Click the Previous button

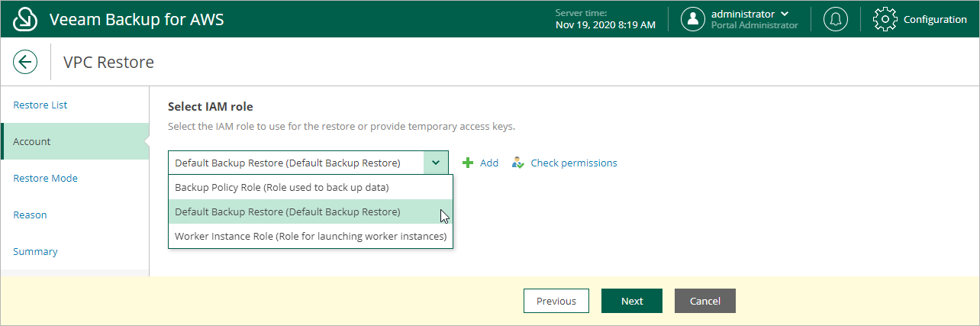556,301
